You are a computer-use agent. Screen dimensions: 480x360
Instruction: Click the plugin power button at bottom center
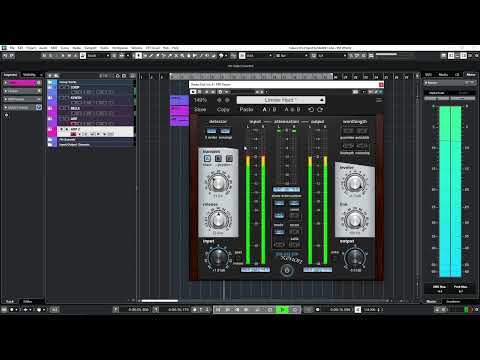click(x=287, y=271)
